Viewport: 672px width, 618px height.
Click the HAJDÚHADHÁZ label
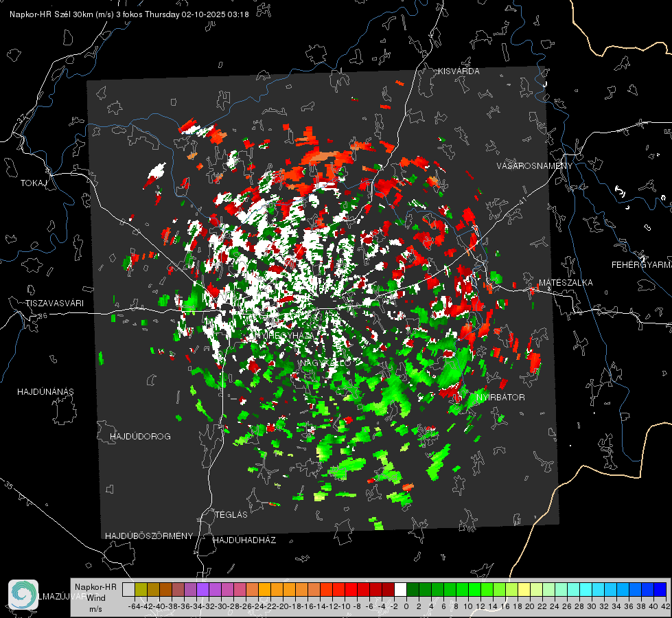click(244, 540)
